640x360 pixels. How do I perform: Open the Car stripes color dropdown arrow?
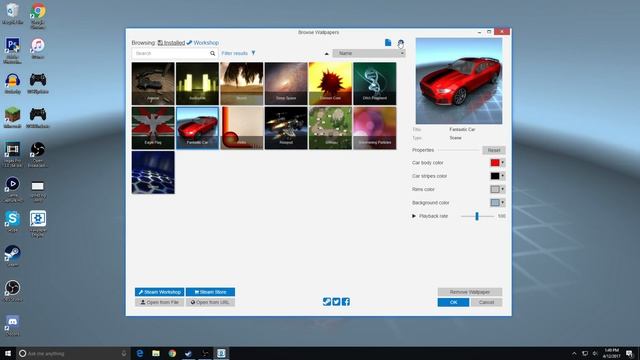coord(502,176)
